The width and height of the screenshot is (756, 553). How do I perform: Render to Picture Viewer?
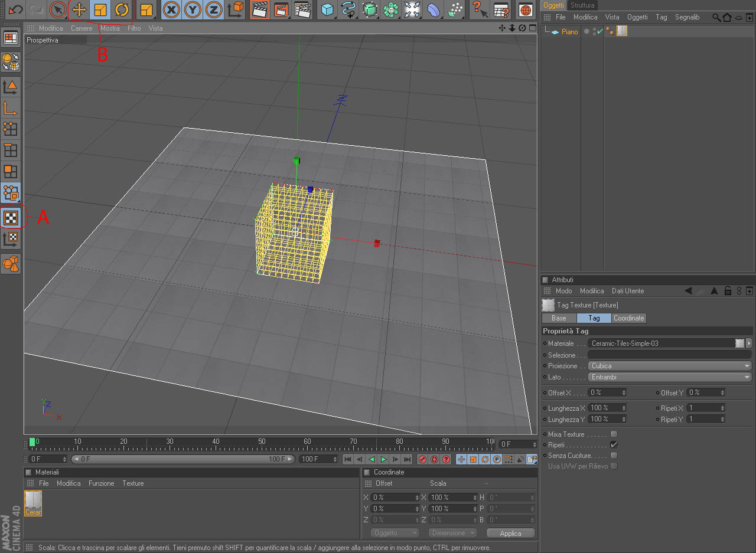pos(281,9)
